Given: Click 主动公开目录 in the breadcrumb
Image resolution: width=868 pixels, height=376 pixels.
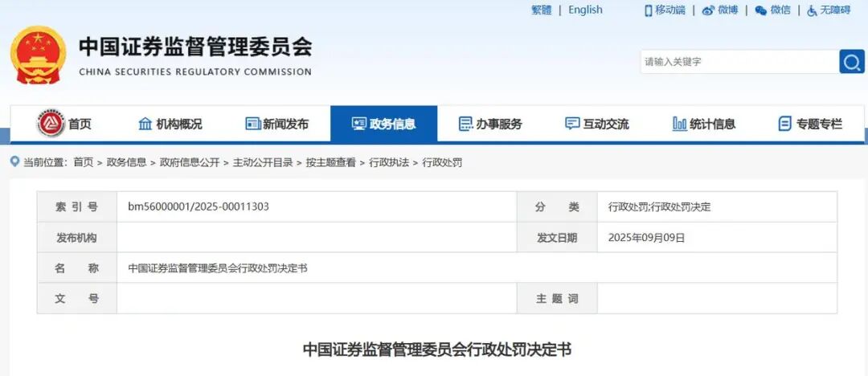Looking at the screenshot, I should point(263,162).
